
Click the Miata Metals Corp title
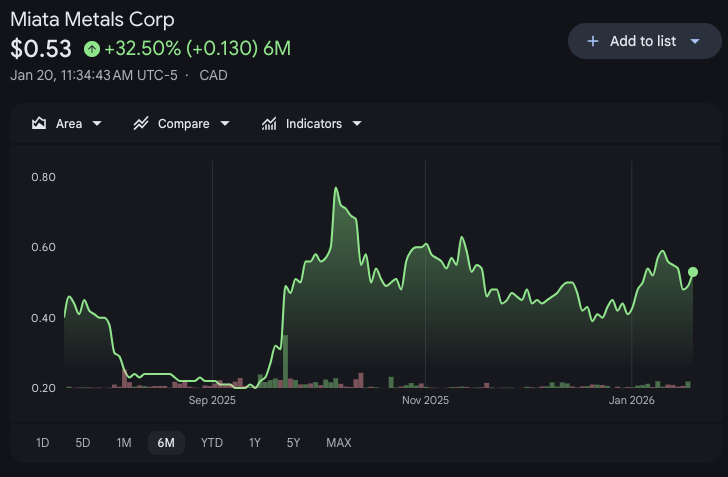[x=92, y=20]
